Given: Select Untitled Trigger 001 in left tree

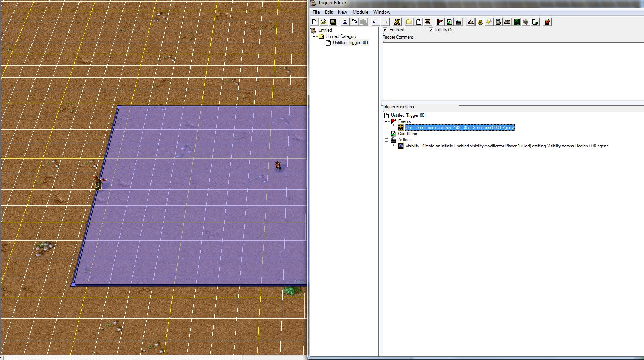Looking at the screenshot, I should (351, 43).
